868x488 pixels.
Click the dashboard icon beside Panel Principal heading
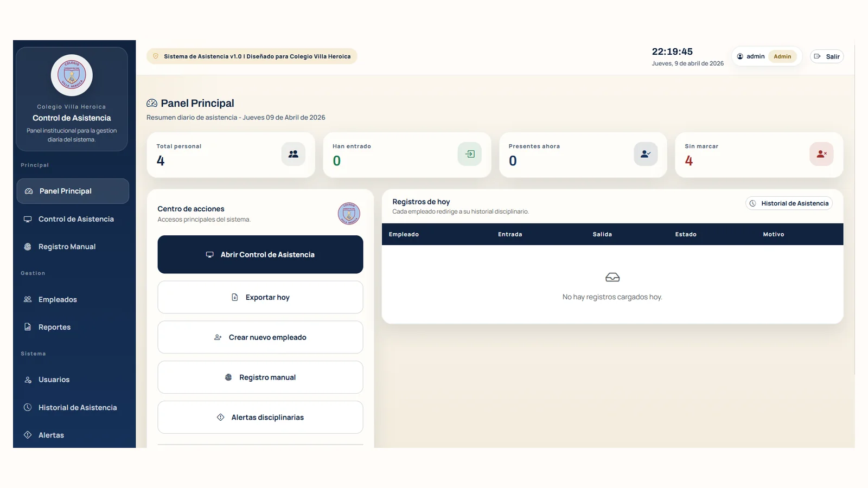coord(152,103)
